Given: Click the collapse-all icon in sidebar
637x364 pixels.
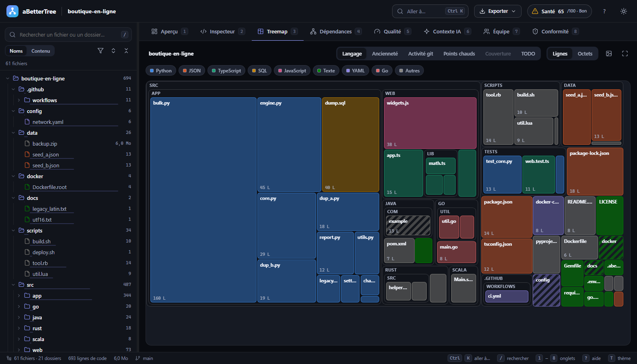Looking at the screenshot, I should (126, 51).
